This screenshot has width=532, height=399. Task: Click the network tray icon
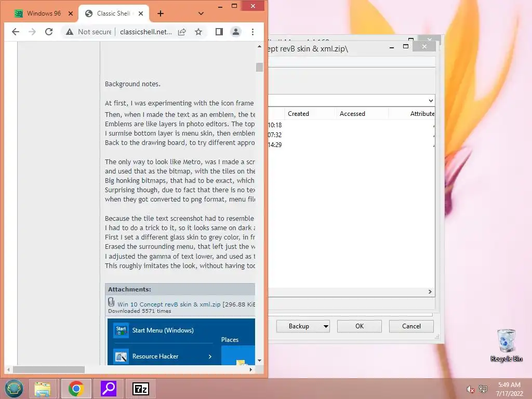[483, 389]
